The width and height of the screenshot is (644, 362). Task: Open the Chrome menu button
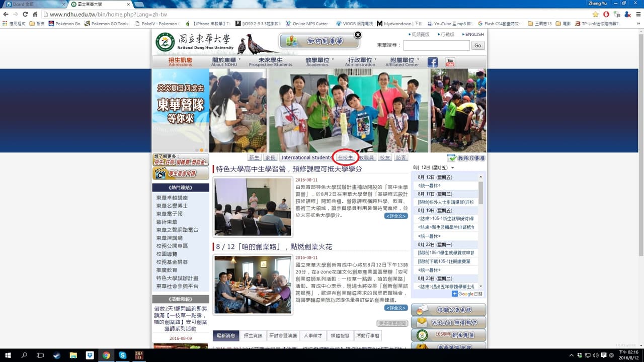pyautogui.click(x=638, y=15)
